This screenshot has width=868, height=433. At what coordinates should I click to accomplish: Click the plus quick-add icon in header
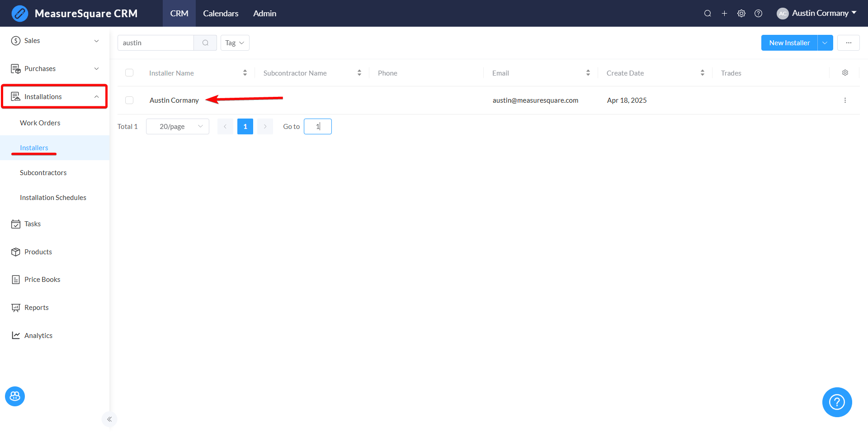724,14
